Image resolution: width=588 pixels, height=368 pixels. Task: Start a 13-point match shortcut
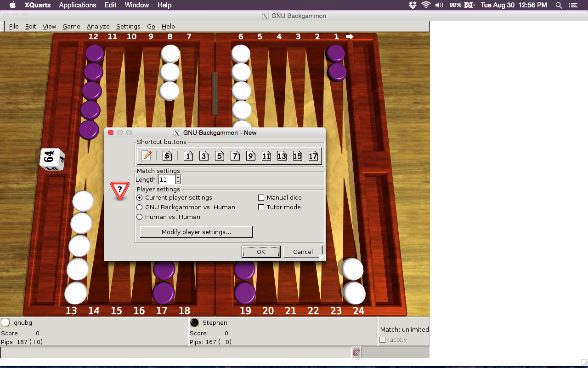click(x=282, y=156)
